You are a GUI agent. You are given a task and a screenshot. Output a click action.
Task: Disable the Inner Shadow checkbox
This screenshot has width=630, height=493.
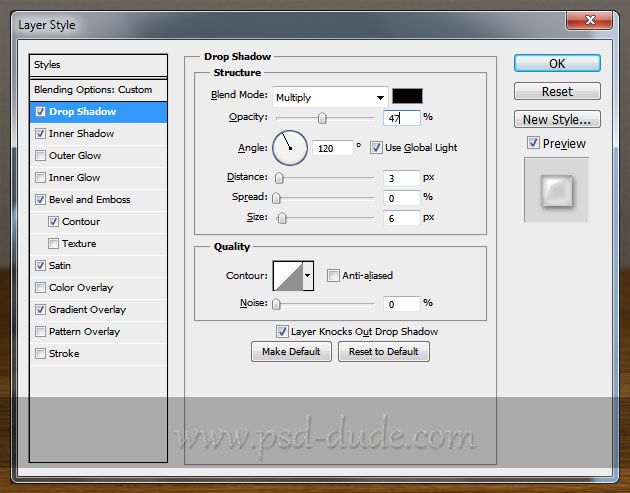(40, 134)
